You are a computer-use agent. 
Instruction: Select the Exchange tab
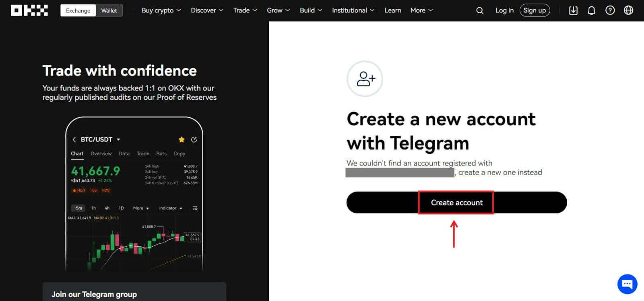click(x=78, y=10)
